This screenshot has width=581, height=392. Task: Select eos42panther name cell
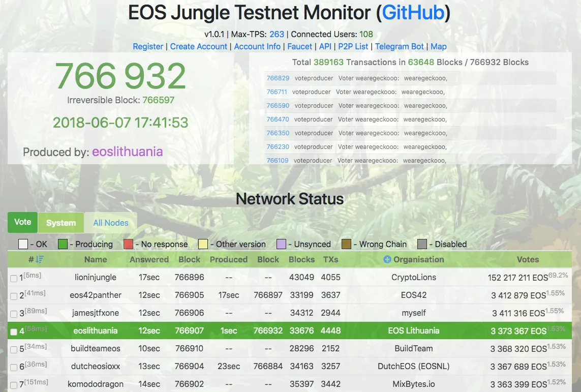coord(96,295)
